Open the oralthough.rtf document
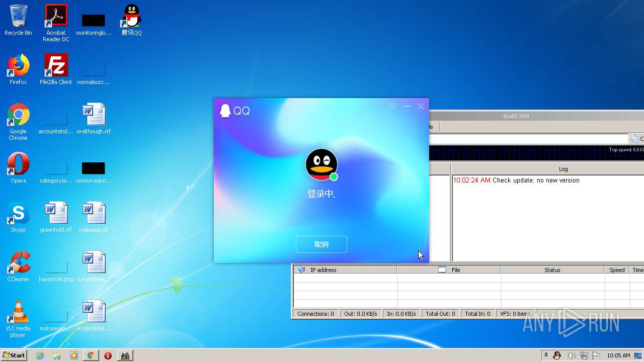This screenshot has width=644, height=362. click(x=94, y=119)
